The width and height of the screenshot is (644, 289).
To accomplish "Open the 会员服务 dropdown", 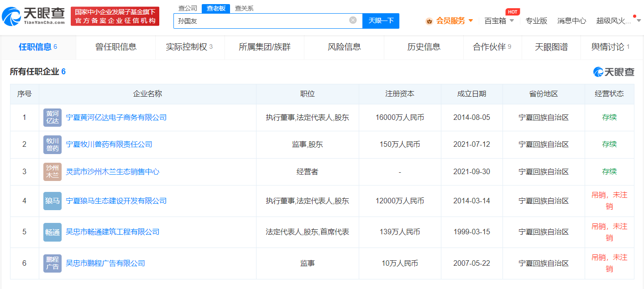I will (450, 21).
